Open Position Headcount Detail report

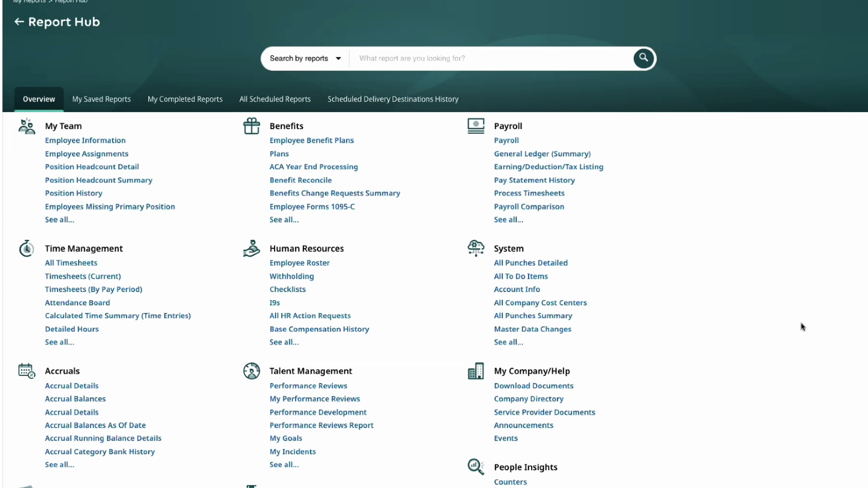92,167
